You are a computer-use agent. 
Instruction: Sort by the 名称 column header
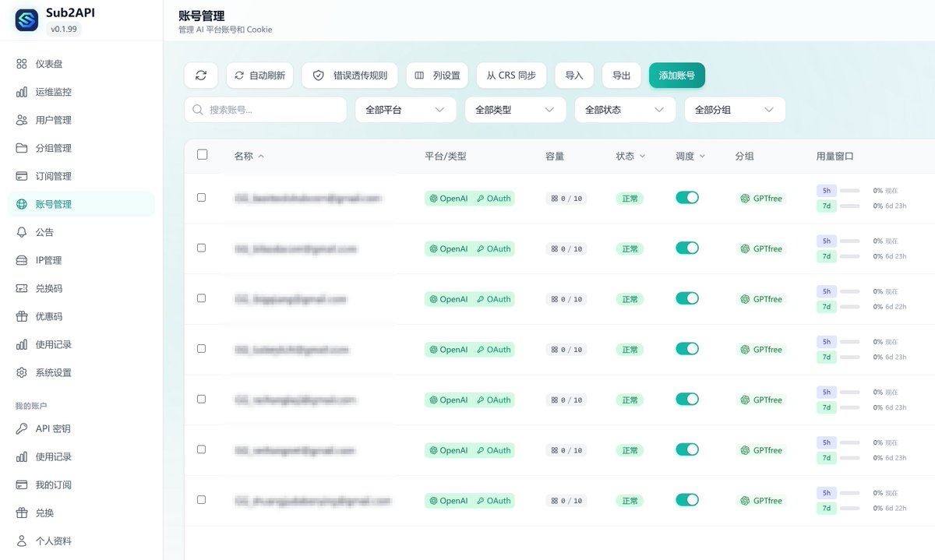pyautogui.click(x=249, y=156)
